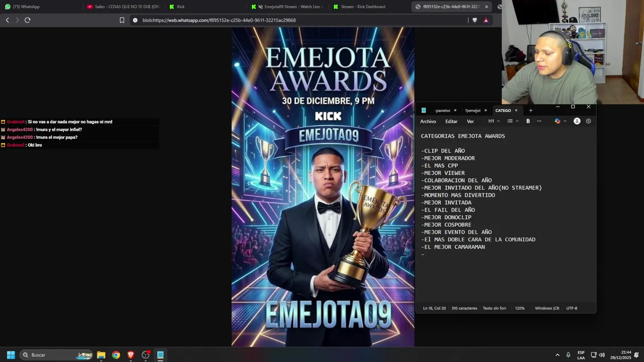View site information icon in address bar

(135, 20)
